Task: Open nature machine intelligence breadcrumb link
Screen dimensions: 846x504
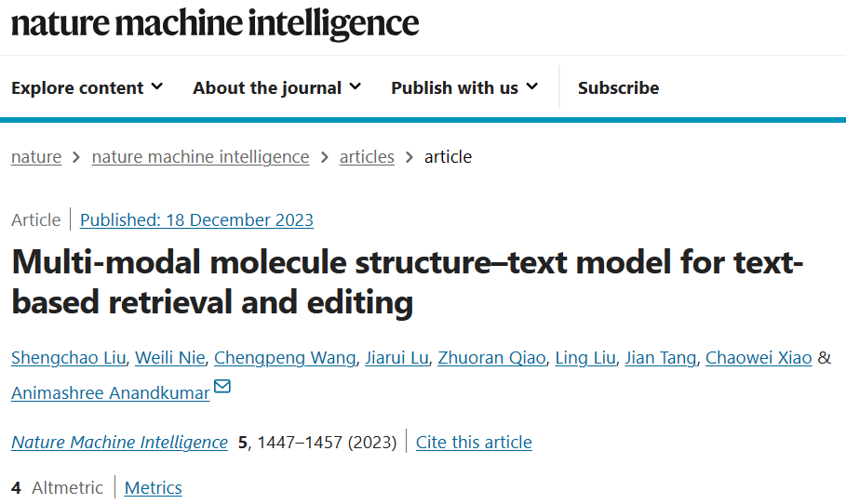Action: pyautogui.click(x=200, y=157)
